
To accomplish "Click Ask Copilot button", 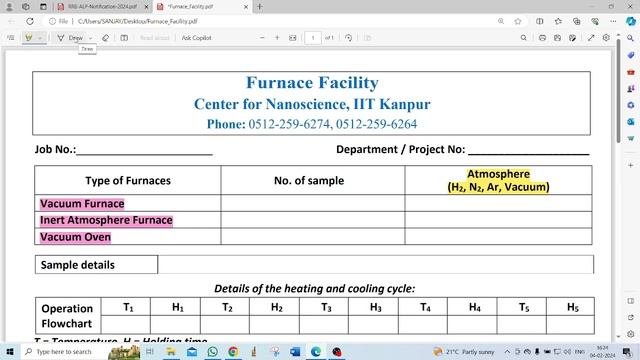I will [196, 38].
